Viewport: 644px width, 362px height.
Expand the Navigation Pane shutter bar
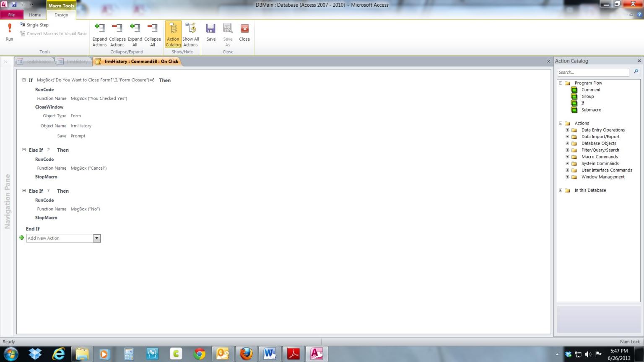[6, 62]
